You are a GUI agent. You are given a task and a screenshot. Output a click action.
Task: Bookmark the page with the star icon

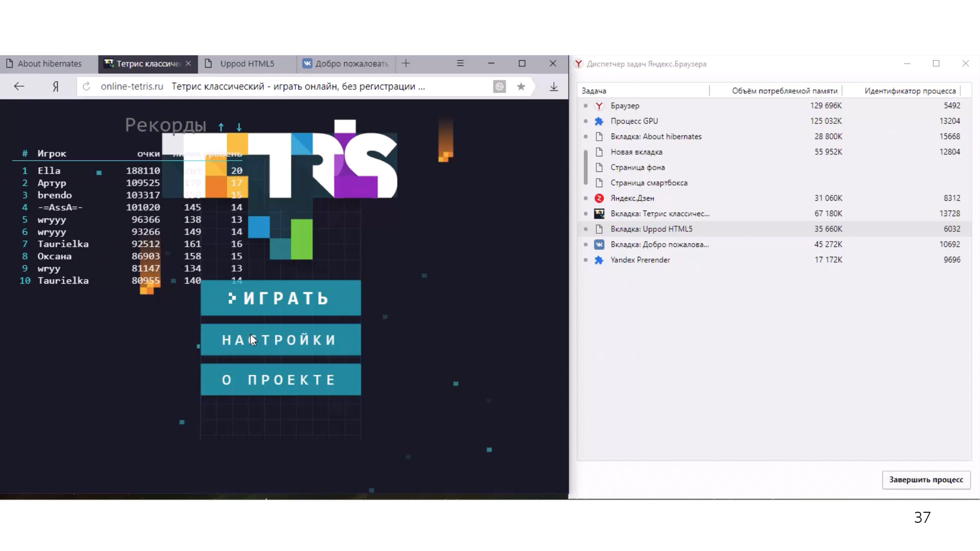[521, 87]
